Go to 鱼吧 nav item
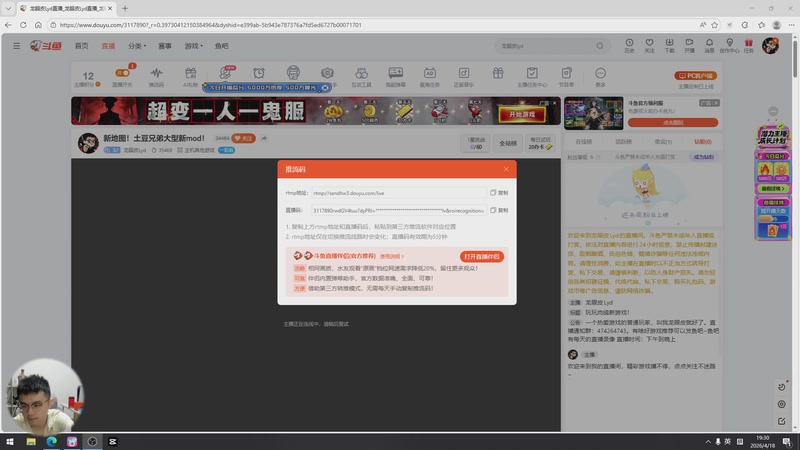The width and height of the screenshot is (800, 450). (x=221, y=46)
